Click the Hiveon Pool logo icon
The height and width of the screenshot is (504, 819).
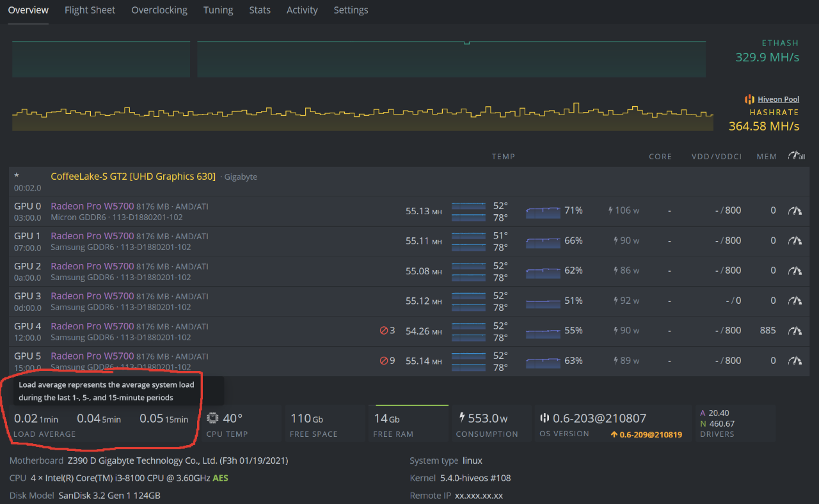[749, 99]
